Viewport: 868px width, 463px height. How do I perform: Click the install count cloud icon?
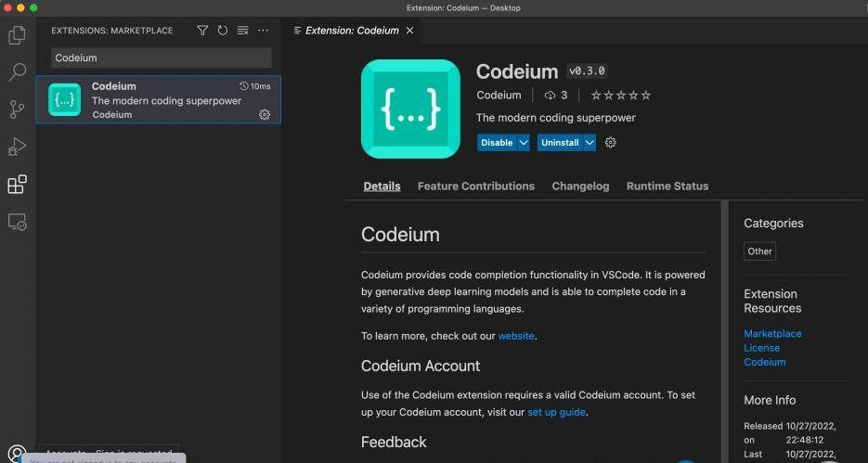[550, 96]
